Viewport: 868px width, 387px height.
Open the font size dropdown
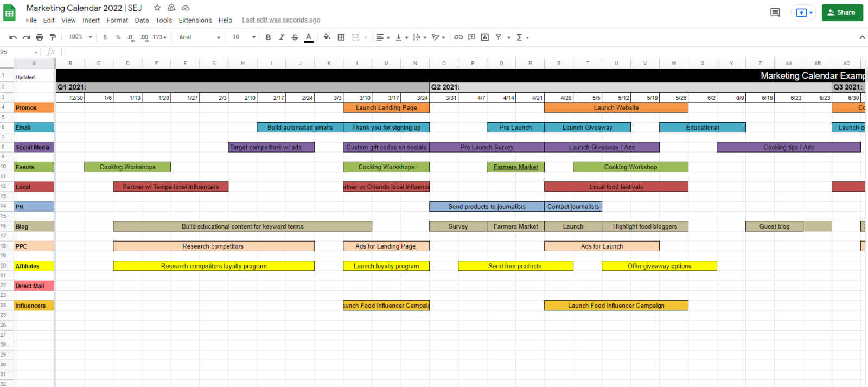244,37
